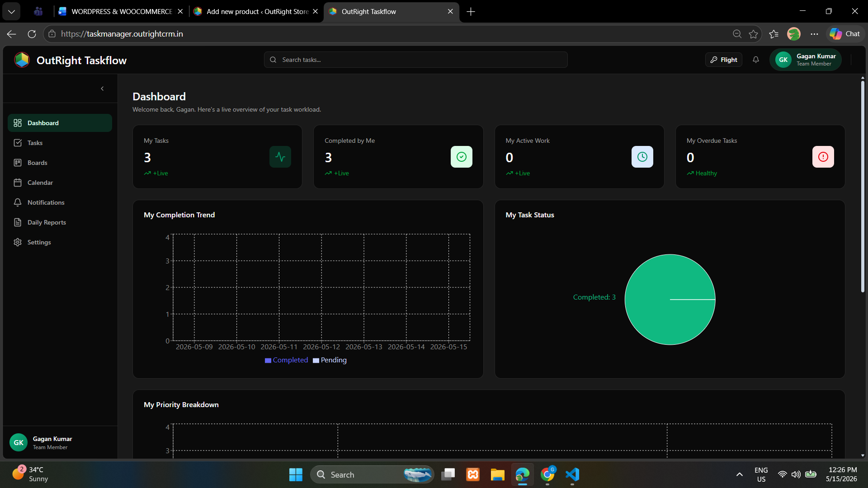This screenshot has width=868, height=488.
Task: Click the browser address bar URL
Action: 122,34
